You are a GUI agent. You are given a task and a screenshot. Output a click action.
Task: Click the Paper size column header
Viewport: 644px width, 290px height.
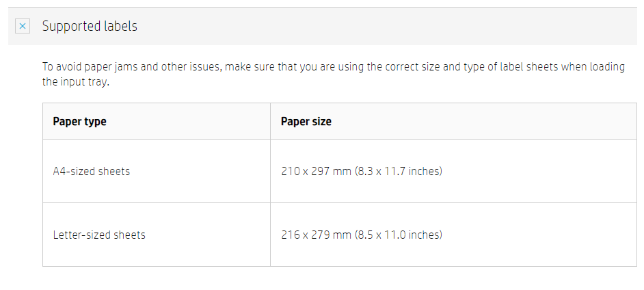pyautogui.click(x=306, y=122)
